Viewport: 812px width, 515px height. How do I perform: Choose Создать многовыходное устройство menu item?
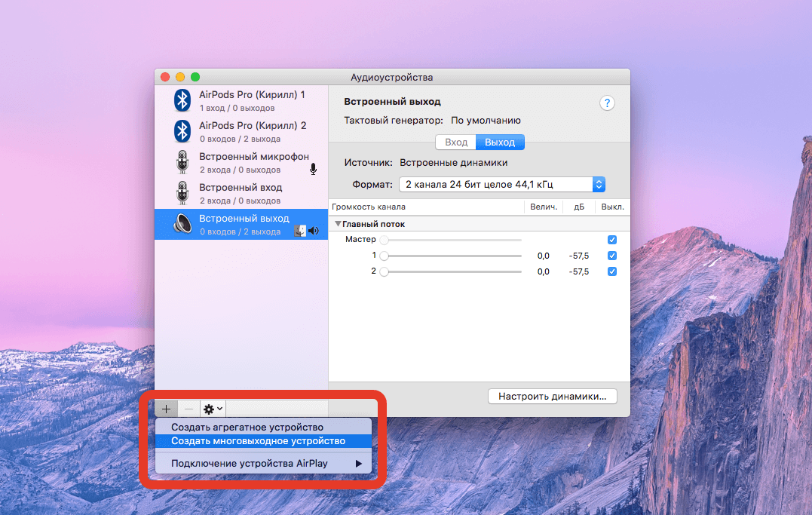[258, 441]
